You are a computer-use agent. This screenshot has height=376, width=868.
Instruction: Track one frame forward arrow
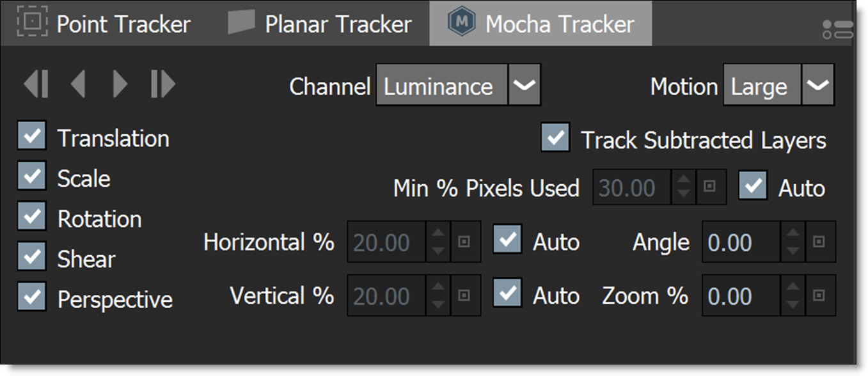[120, 84]
